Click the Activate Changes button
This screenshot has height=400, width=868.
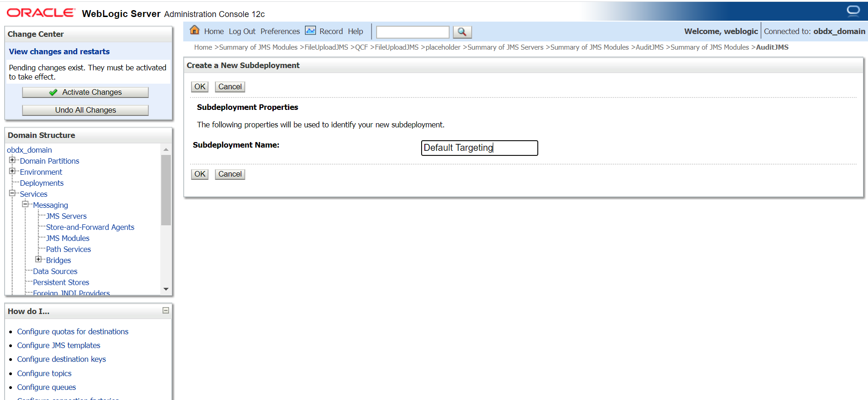[x=85, y=92]
